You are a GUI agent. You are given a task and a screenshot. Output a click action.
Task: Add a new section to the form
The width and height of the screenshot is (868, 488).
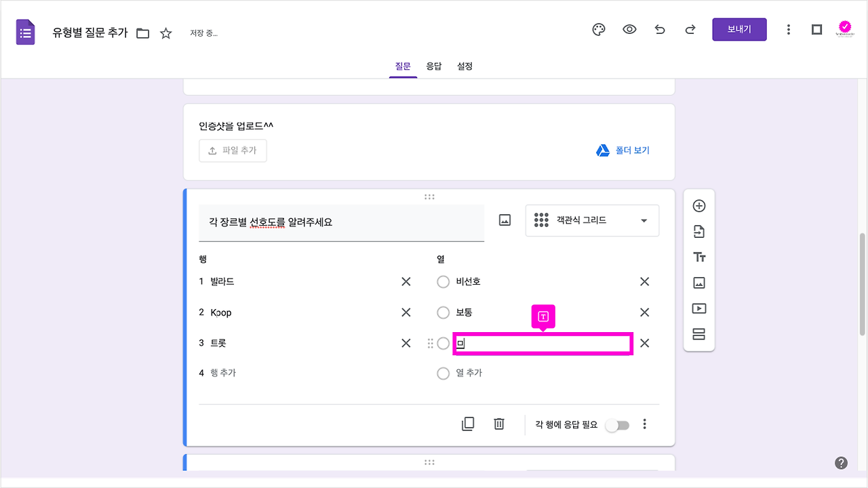click(699, 334)
